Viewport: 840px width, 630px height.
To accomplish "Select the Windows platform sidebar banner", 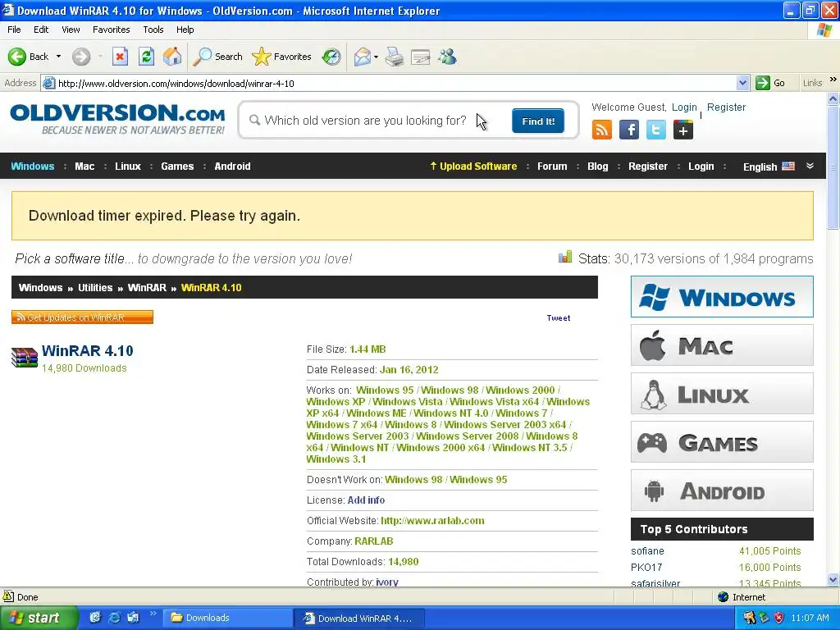I will pyautogui.click(x=722, y=297).
